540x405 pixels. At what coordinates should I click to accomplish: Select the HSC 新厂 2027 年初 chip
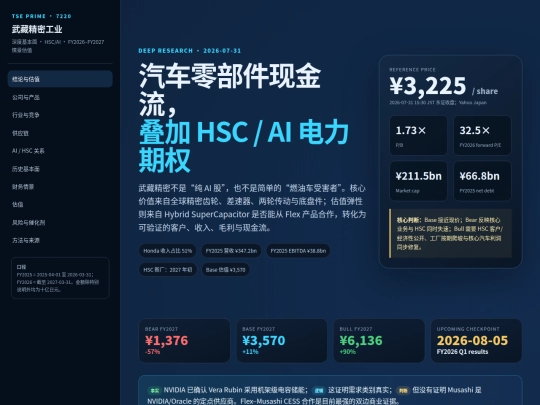[168, 270]
